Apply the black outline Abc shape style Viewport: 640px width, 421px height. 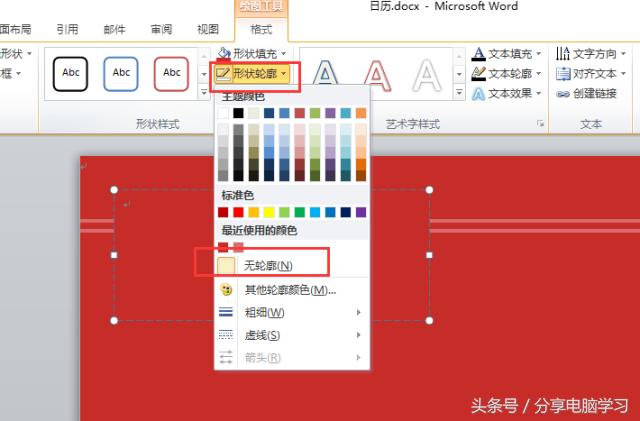pyautogui.click(x=70, y=74)
